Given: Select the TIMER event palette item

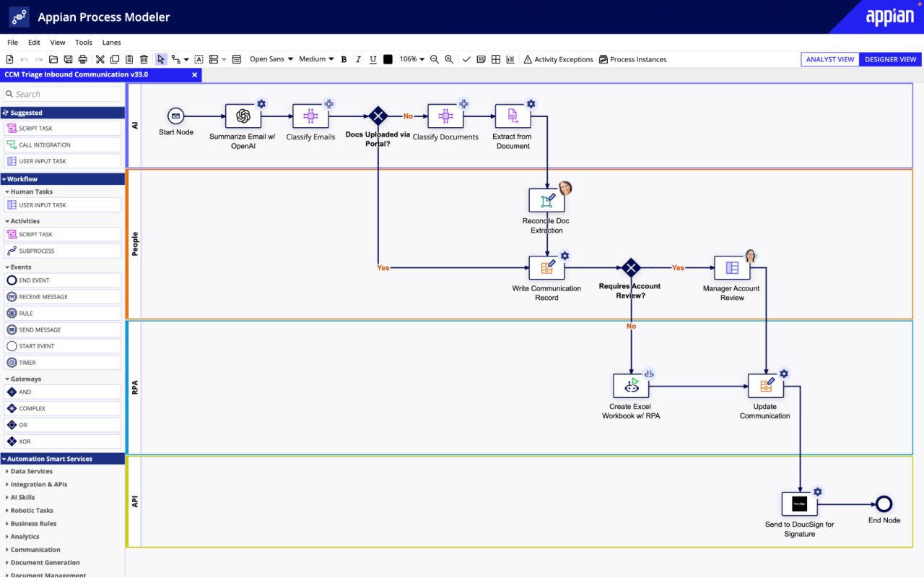Looking at the screenshot, I should point(63,363).
